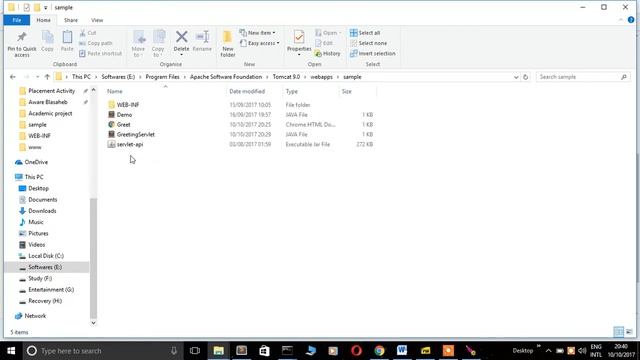This screenshot has width=640, height=360.
Task: Go up one folder level arrow
Action: pos(47,77)
